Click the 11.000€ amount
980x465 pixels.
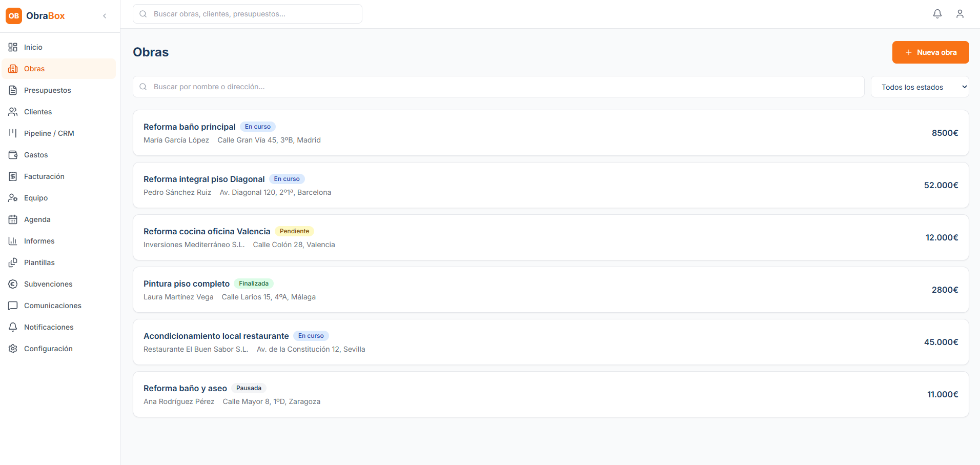(x=943, y=394)
